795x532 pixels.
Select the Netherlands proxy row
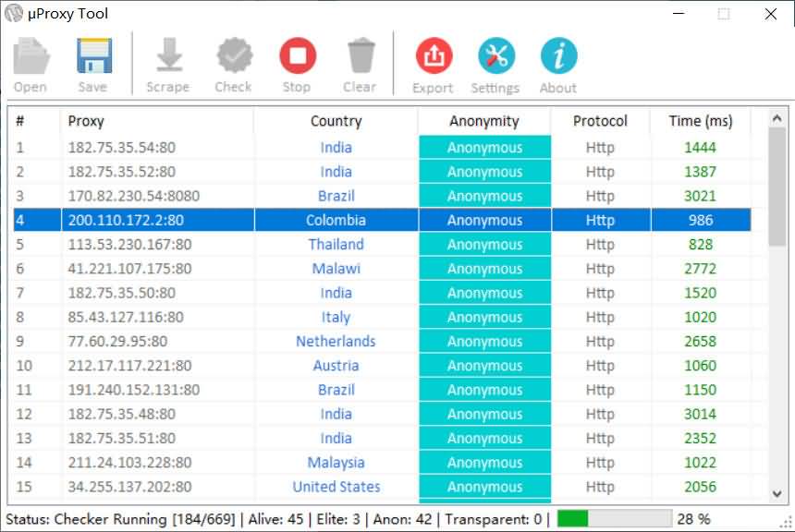[x=336, y=342]
